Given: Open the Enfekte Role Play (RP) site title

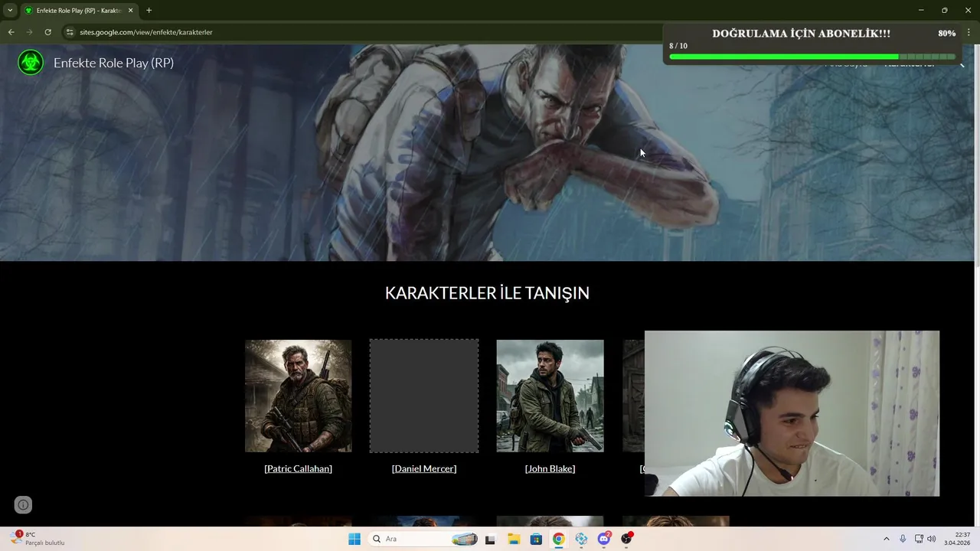Looking at the screenshot, I should click(113, 63).
